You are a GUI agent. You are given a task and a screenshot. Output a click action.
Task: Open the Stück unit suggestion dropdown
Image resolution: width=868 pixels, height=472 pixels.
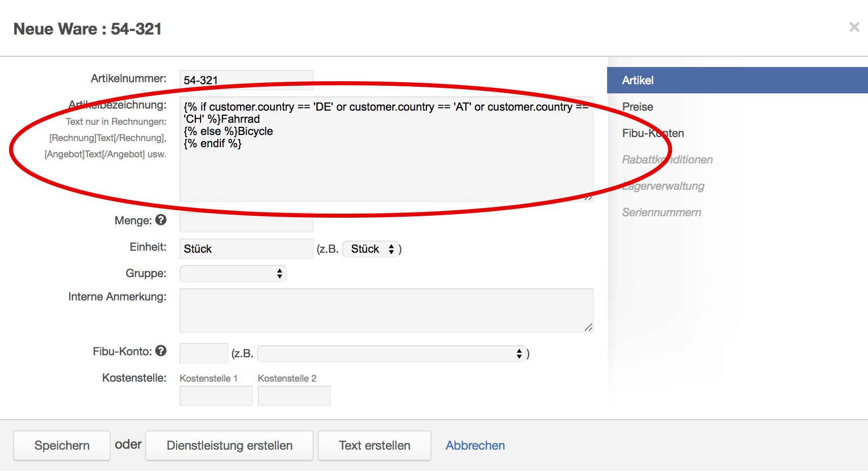point(372,249)
